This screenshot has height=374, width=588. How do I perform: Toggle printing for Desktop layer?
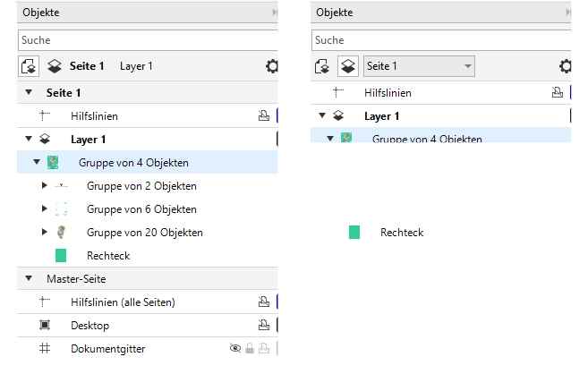[263, 325]
